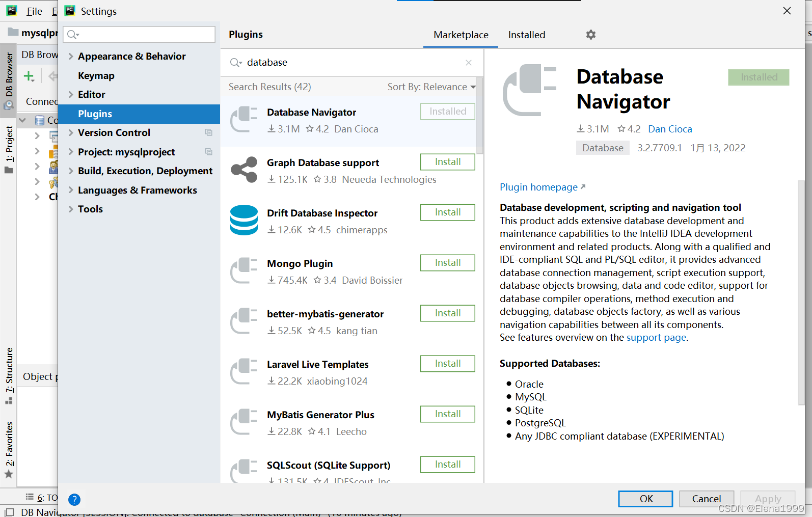Open the File menu in main window

coord(34,11)
